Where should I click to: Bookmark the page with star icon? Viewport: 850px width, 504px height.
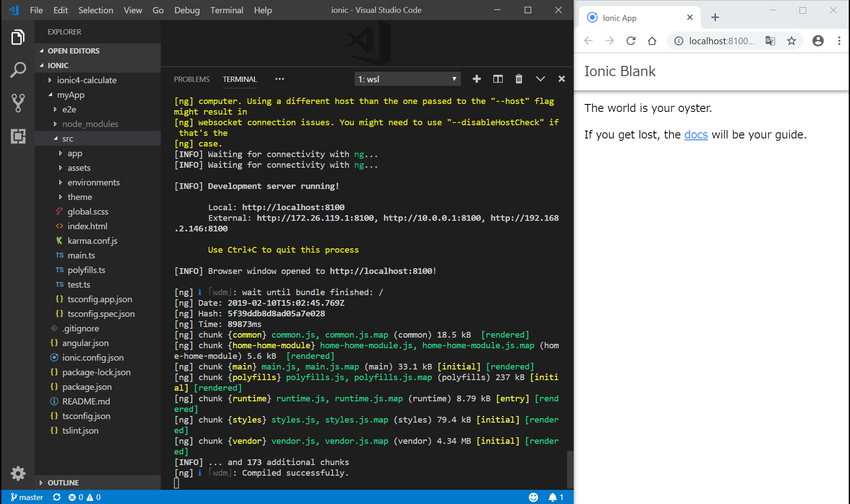click(x=792, y=41)
